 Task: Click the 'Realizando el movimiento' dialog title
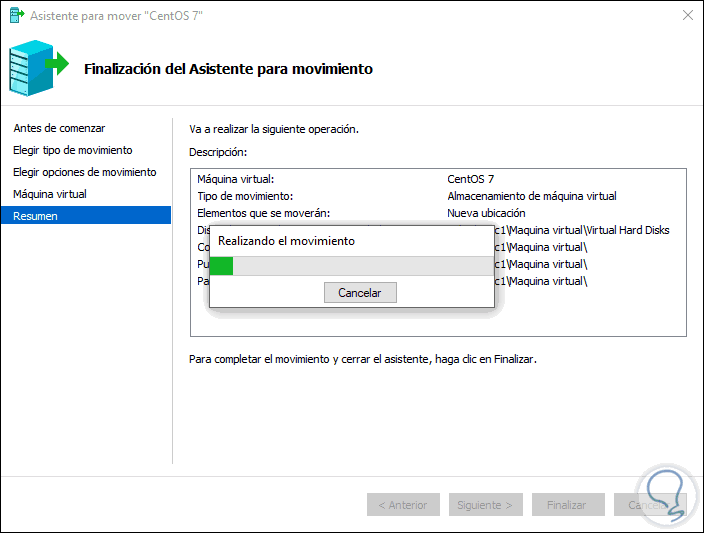286,241
